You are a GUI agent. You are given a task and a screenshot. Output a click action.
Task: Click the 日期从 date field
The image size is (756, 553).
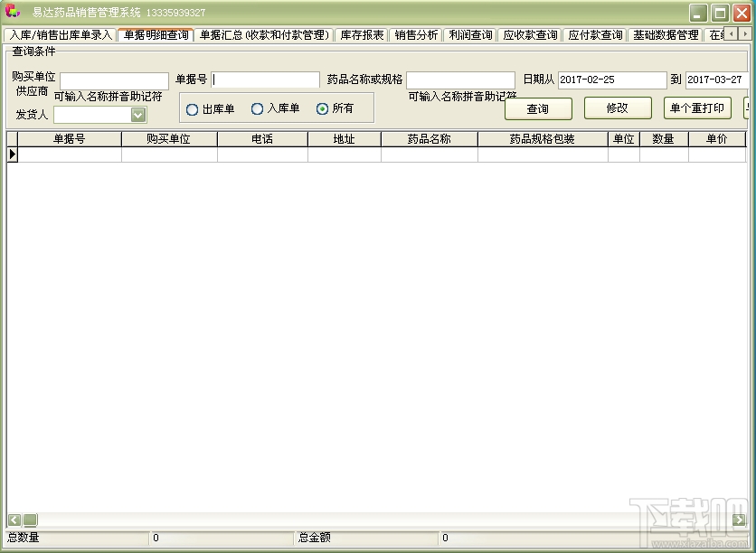(x=611, y=80)
